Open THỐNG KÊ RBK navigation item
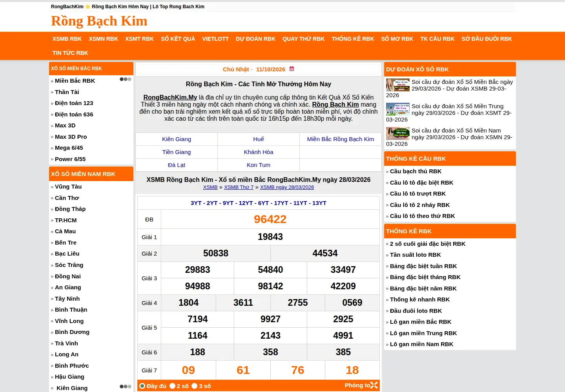Screen dimensions: 565x392 coord(353,39)
